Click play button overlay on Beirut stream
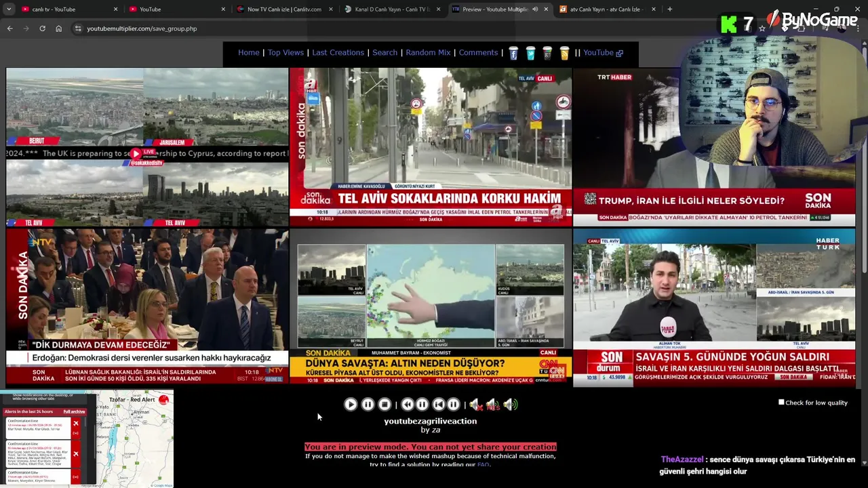Image resolution: width=868 pixels, height=488 pixels. pos(136,154)
